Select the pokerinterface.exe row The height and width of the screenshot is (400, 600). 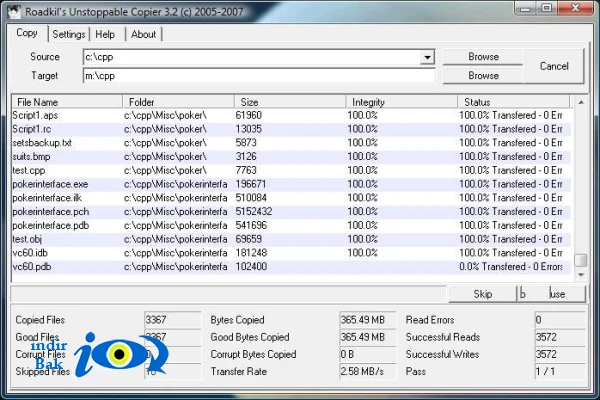click(291, 184)
